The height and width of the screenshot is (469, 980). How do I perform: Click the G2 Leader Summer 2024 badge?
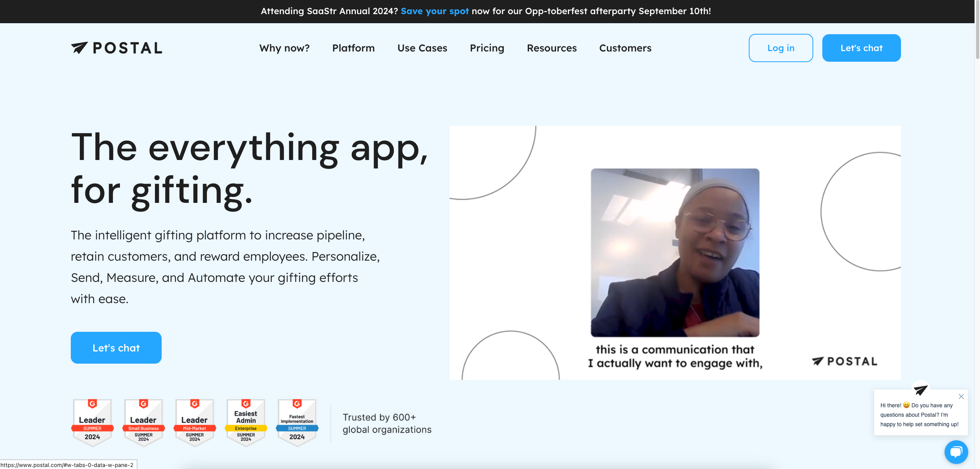92,423
